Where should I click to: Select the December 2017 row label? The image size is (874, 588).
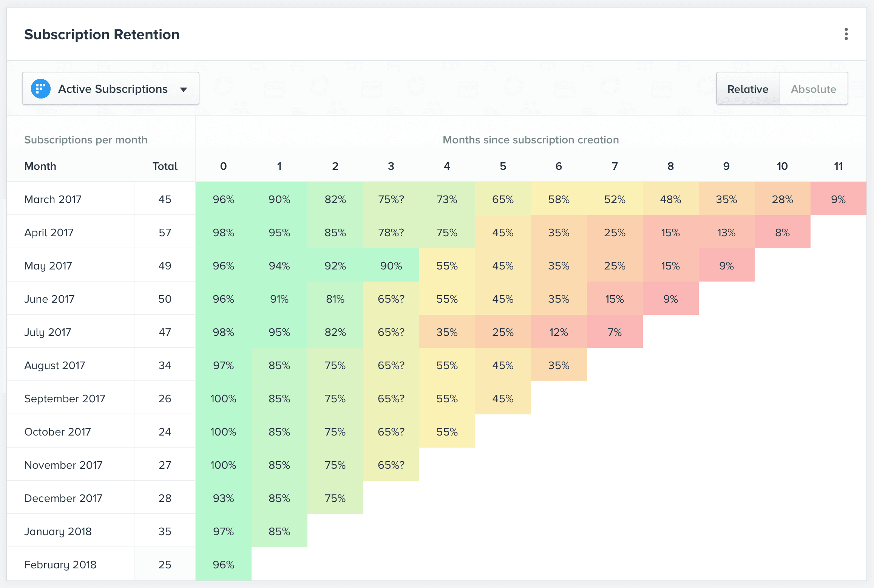(63, 498)
